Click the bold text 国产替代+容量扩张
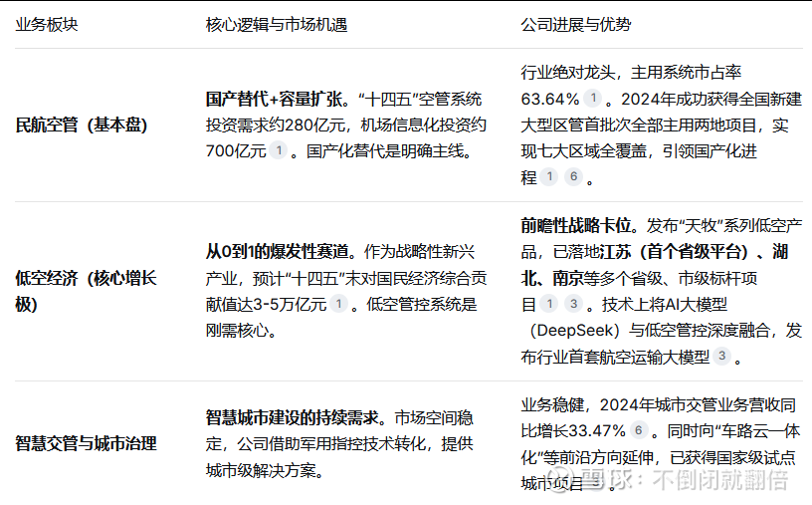 point(274,99)
